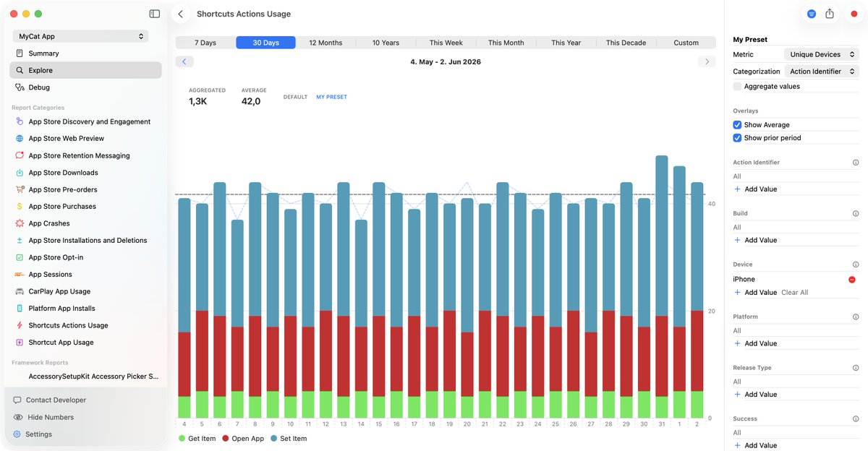
Task: Switch to the 10 Years range
Action: pos(386,43)
